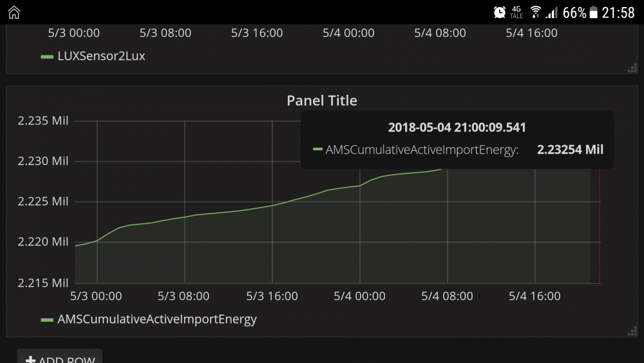Tap the battery icon
Image resolution: width=644 pixels, height=363 pixels.
tap(594, 12)
